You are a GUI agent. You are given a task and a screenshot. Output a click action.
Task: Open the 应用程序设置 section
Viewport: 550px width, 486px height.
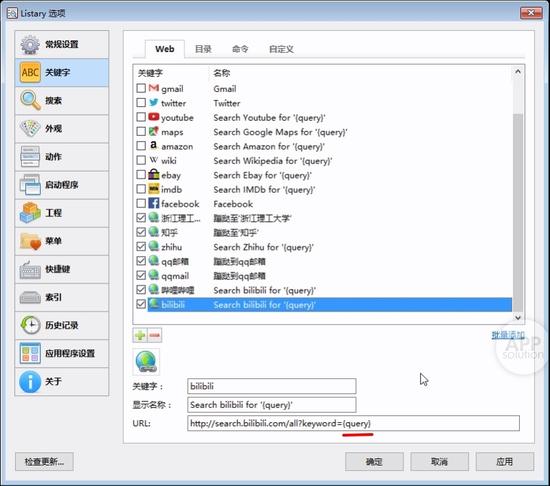click(x=62, y=353)
